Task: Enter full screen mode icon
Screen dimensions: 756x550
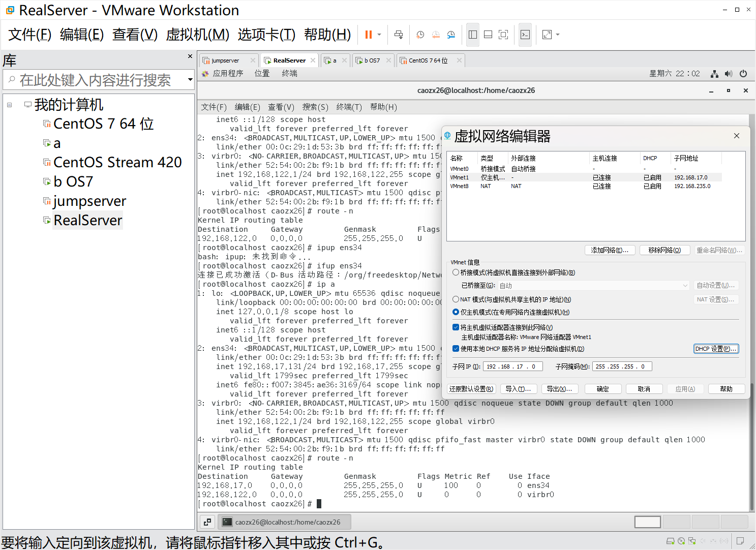Action: tap(503, 35)
